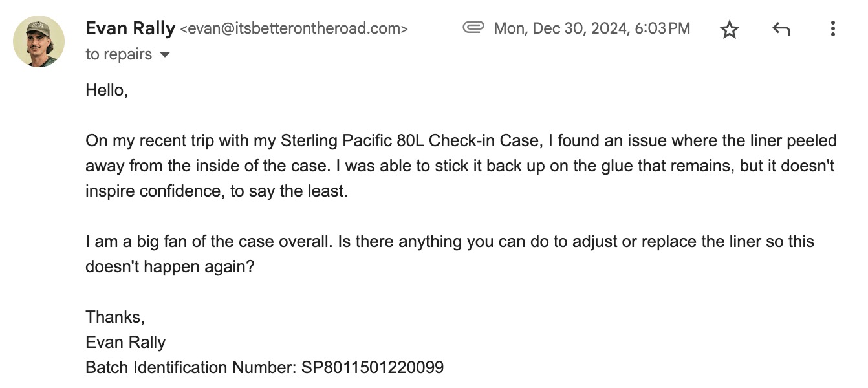Click the 'Hello,' greeting line
Viewport: 868px width, 388px height.
(x=107, y=91)
